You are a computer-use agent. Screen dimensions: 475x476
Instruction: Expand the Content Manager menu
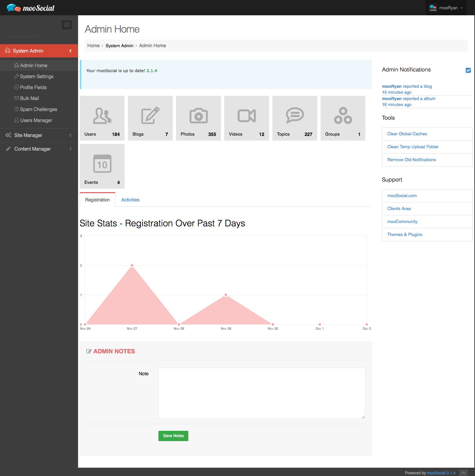pyautogui.click(x=39, y=149)
